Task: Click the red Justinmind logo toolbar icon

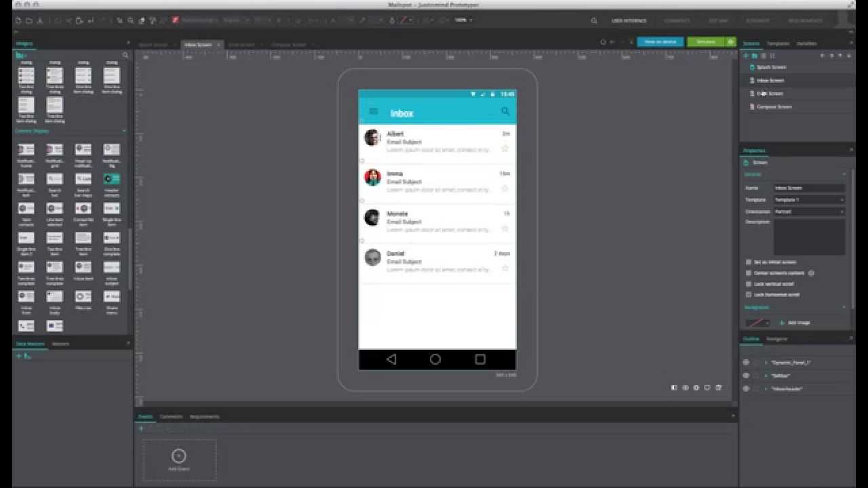Action: (x=176, y=20)
